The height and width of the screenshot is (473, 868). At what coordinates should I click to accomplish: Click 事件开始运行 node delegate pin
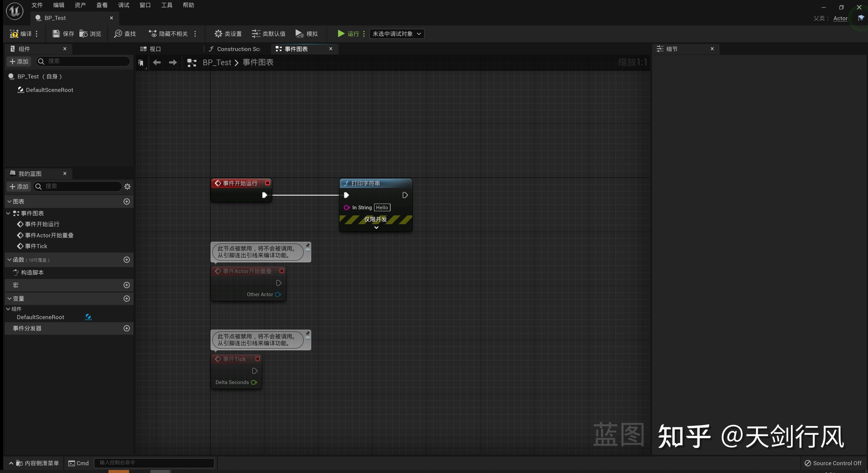268,183
